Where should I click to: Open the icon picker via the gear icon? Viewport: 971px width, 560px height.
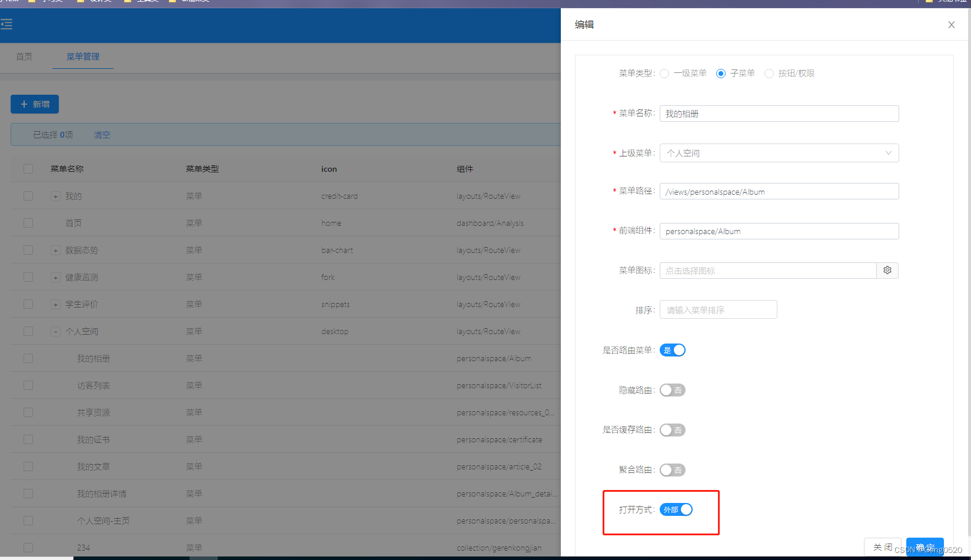coord(887,271)
